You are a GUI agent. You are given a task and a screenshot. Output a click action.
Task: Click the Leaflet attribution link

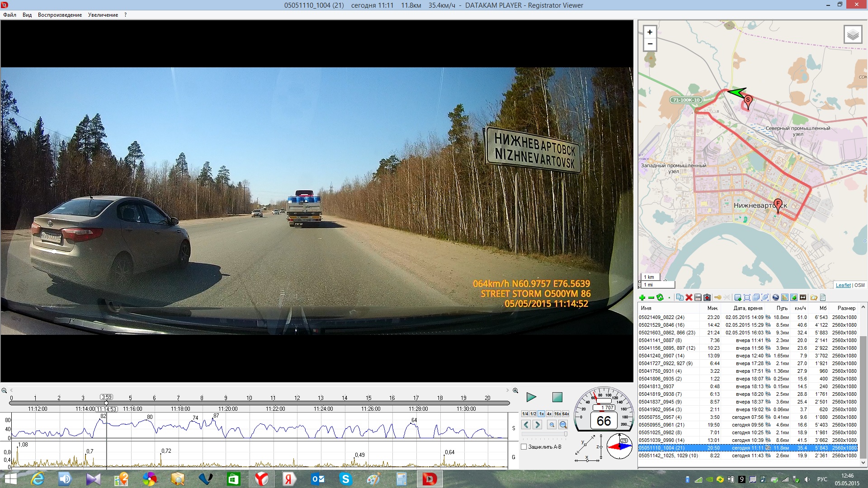point(843,285)
